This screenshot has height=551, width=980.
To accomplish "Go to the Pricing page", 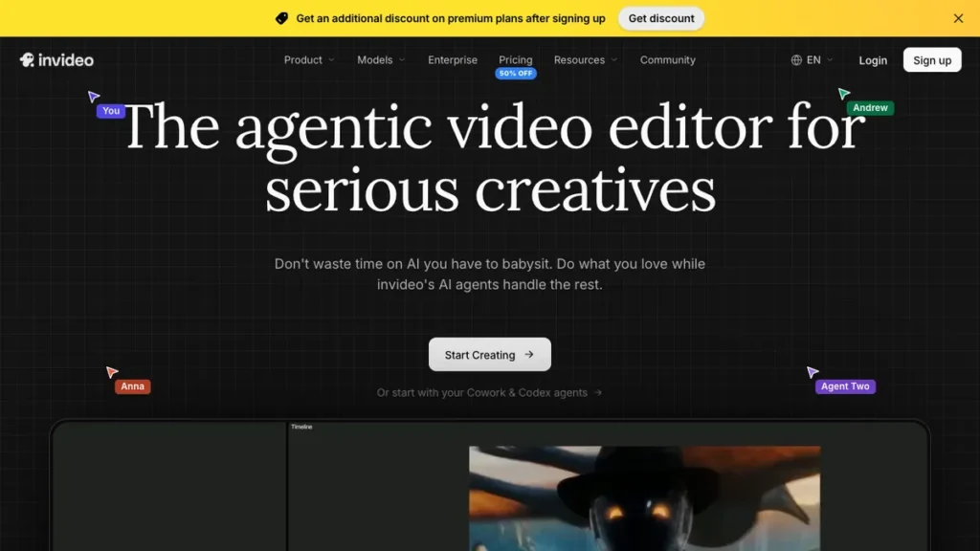I will click(x=516, y=60).
